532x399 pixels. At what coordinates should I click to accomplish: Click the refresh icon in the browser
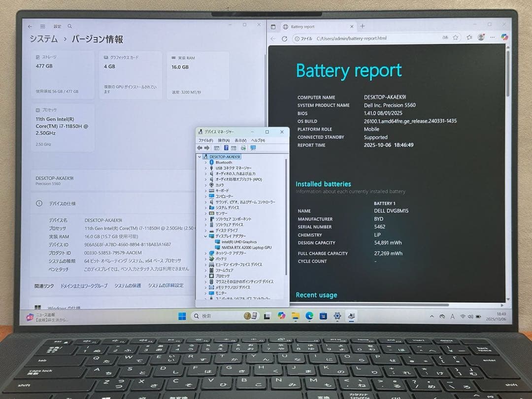(x=285, y=37)
